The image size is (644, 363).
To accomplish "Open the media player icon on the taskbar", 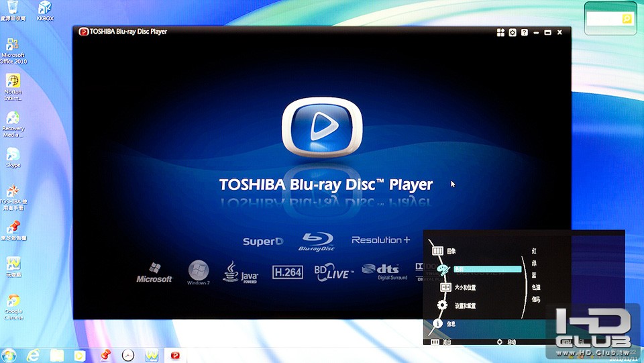I will click(x=80, y=355).
